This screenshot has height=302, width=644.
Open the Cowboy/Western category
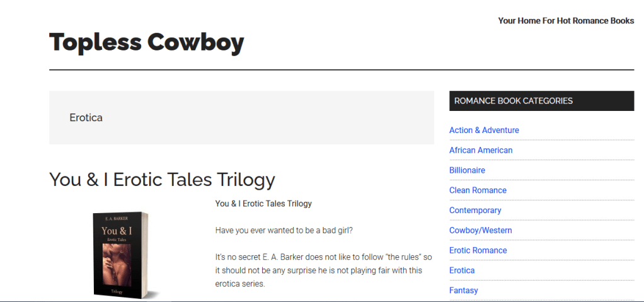coord(480,230)
